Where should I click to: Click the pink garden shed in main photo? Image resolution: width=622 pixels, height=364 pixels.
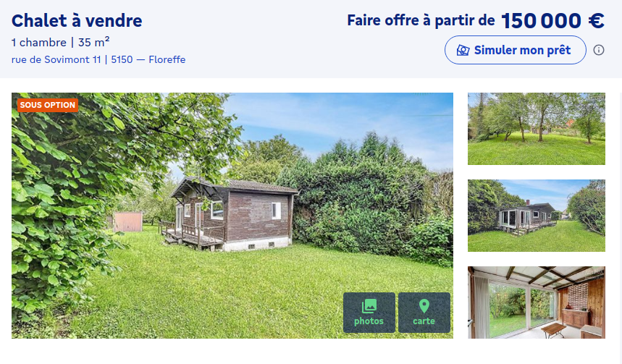(127, 221)
